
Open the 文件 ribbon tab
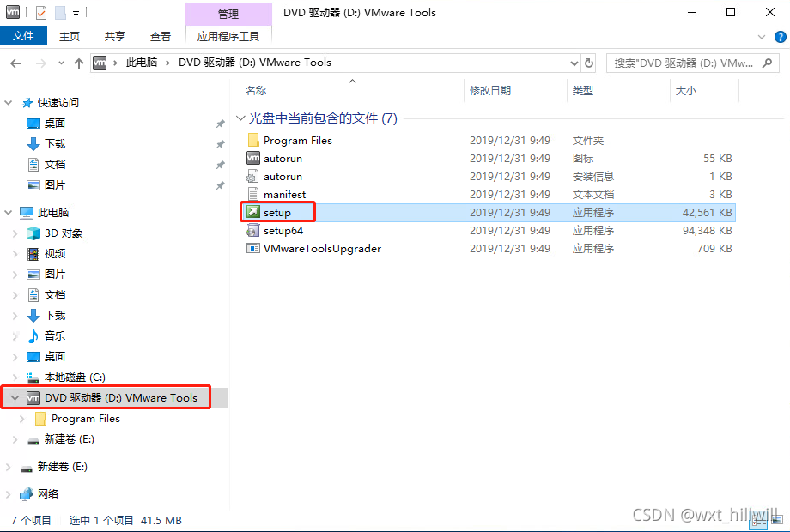[x=23, y=36]
